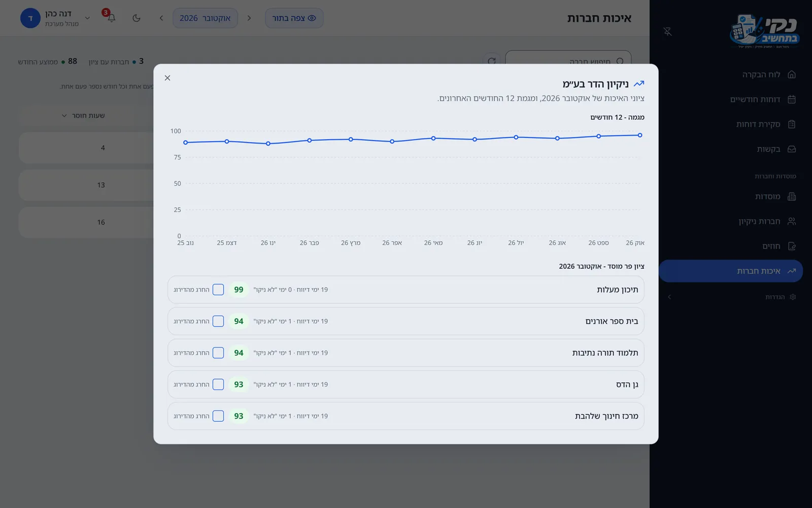Open סקירת דוחות in the sidebar

[x=731, y=124]
